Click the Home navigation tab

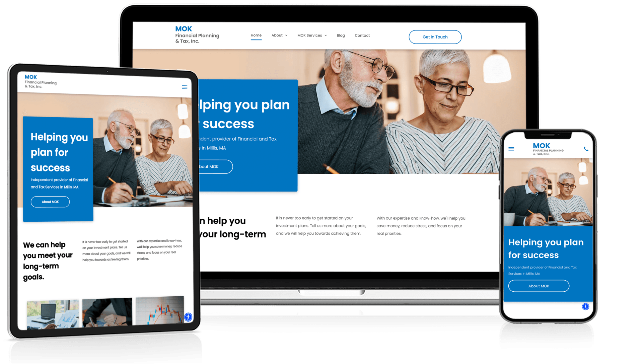256,36
